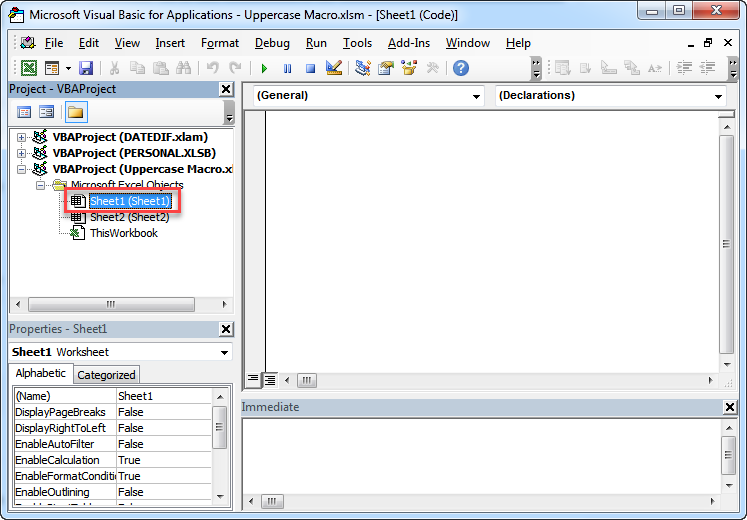Click the EnableAutoFilter property row
747x520 pixels.
click(112, 444)
